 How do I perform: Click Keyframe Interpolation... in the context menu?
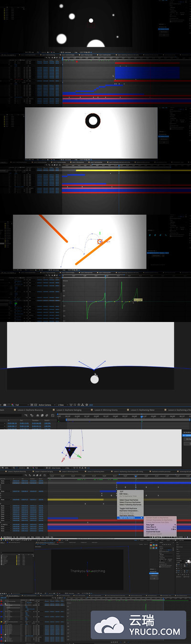[128, 511]
